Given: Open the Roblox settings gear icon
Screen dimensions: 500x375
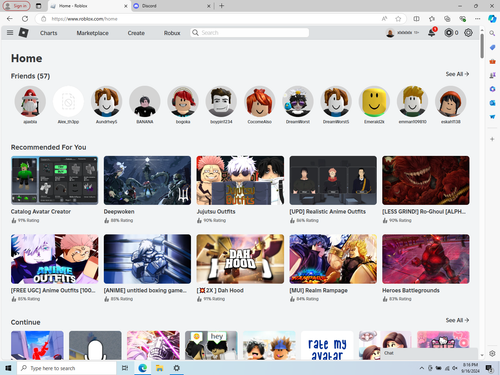Looking at the screenshot, I should click(x=468, y=33).
